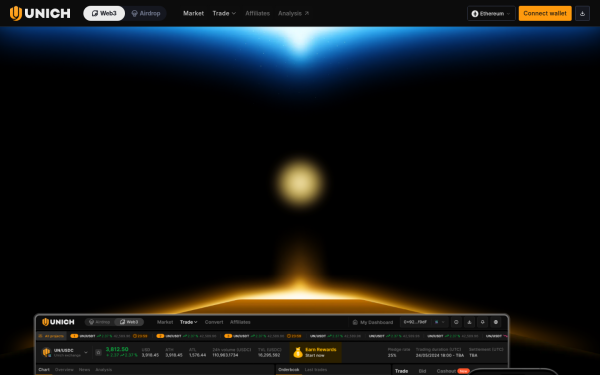Viewport: 600px width, 375px height.
Task: Select the Trade tab in the order panel
Action: pyautogui.click(x=401, y=371)
